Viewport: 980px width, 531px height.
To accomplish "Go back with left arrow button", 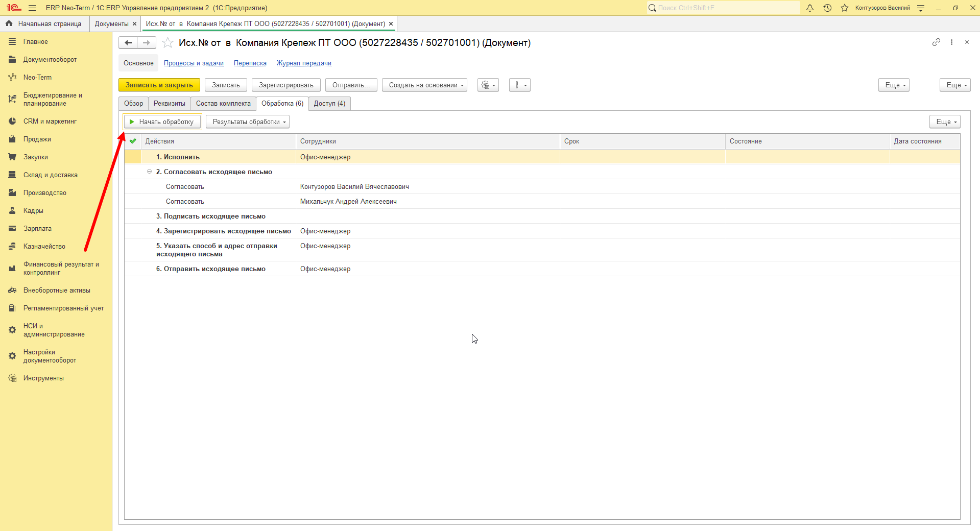I will pyautogui.click(x=128, y=43).
